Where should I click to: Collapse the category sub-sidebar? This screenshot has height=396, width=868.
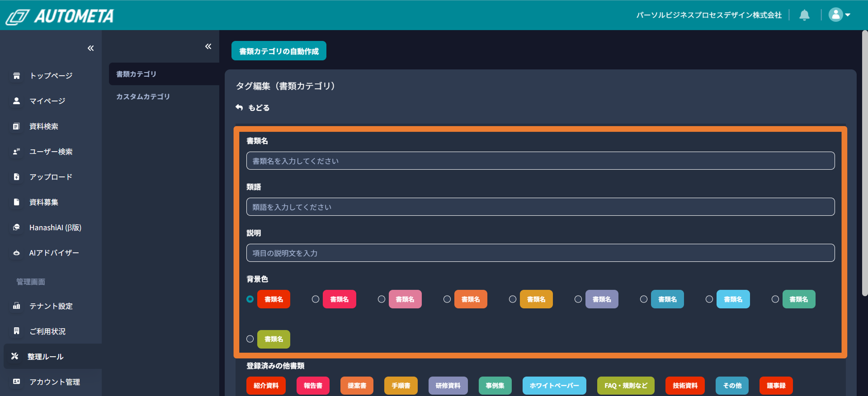[x=208, y=47]
